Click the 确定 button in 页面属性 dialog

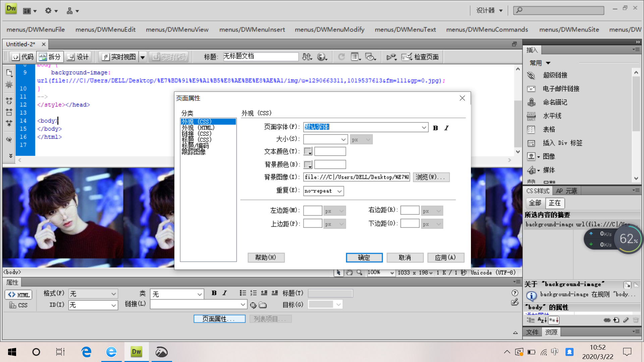(x=364, y=257)
